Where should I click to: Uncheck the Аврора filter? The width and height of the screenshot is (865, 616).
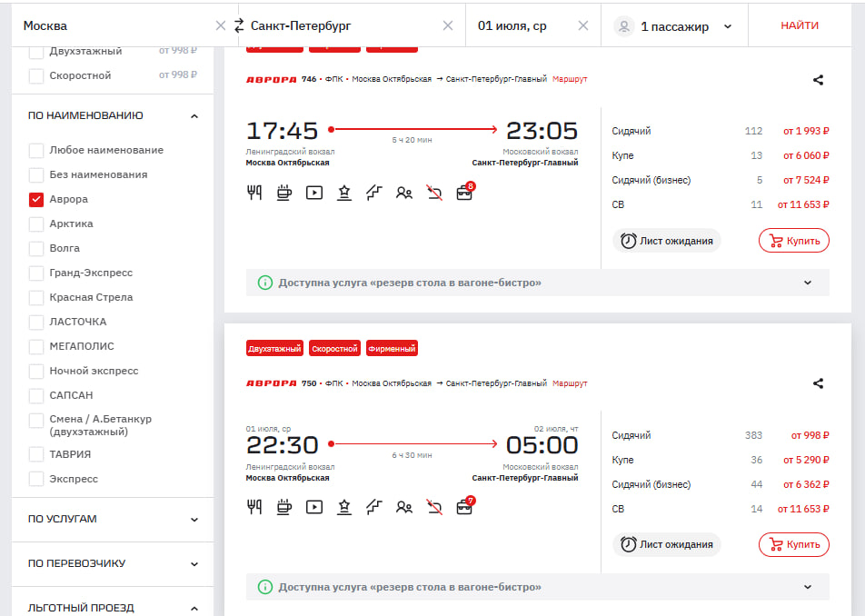tap(35, 199)
